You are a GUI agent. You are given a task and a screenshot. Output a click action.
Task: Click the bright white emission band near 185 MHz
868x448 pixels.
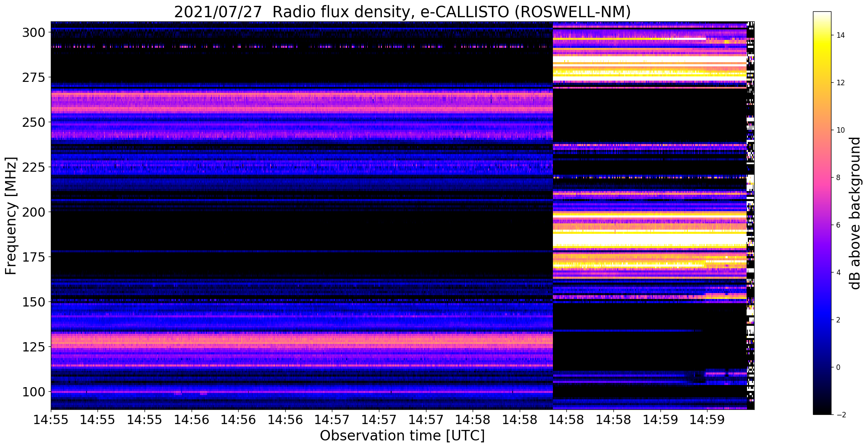[x=650, y=240]
